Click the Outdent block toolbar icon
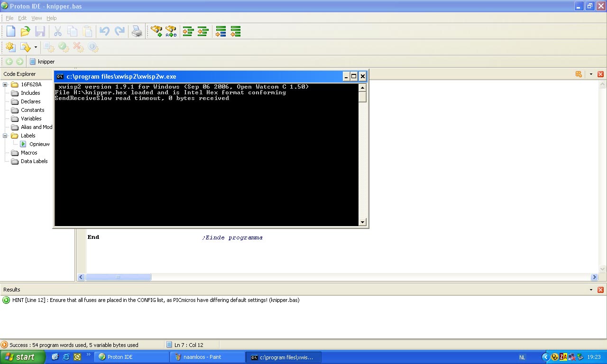 click(x=203, y=32)
